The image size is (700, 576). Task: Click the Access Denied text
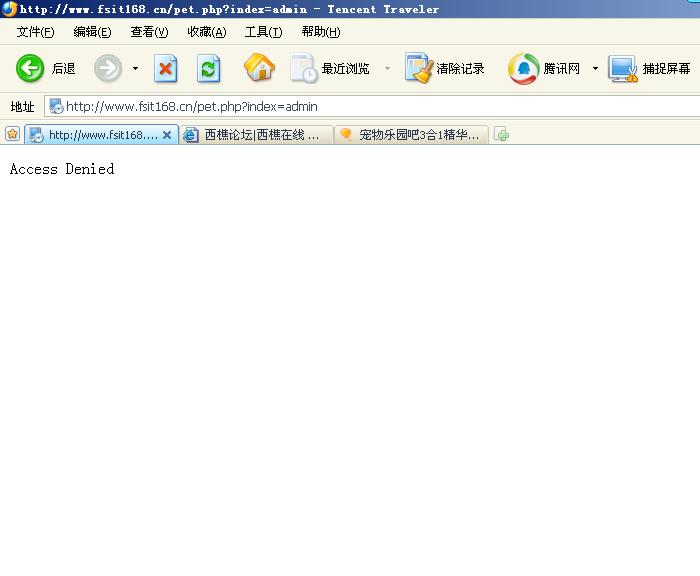point(62,169)
